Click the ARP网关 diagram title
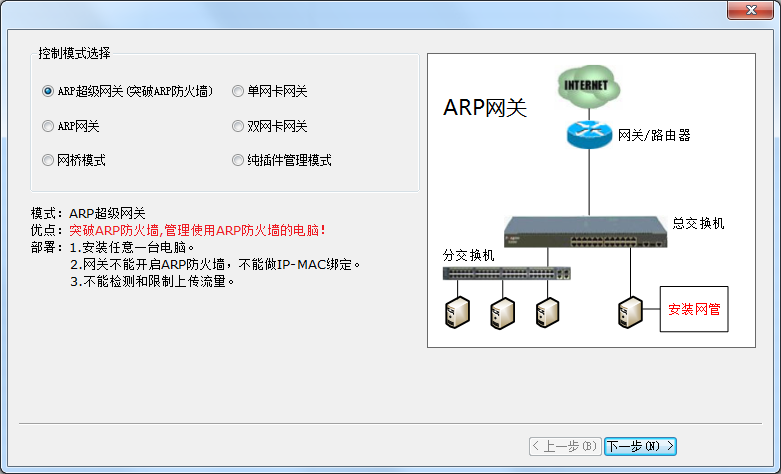The height and width of the screenshot is (474, 781). [x=485, y=108]
